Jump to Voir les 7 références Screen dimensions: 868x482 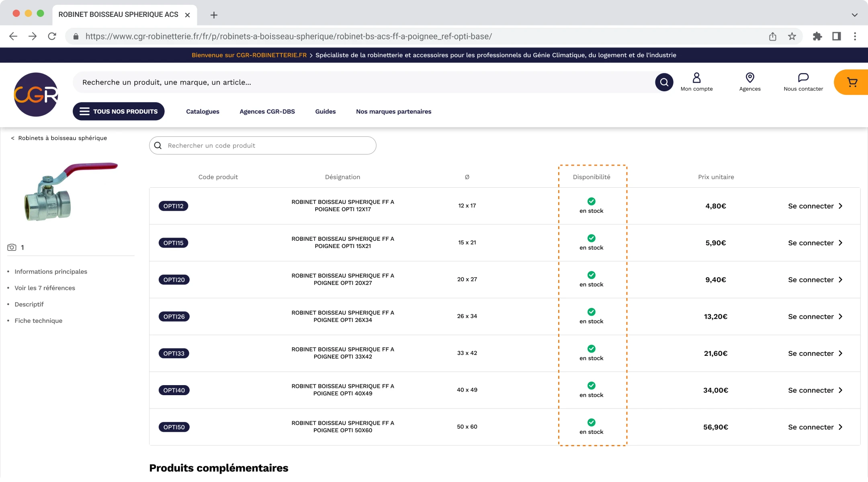coord(45,288)
